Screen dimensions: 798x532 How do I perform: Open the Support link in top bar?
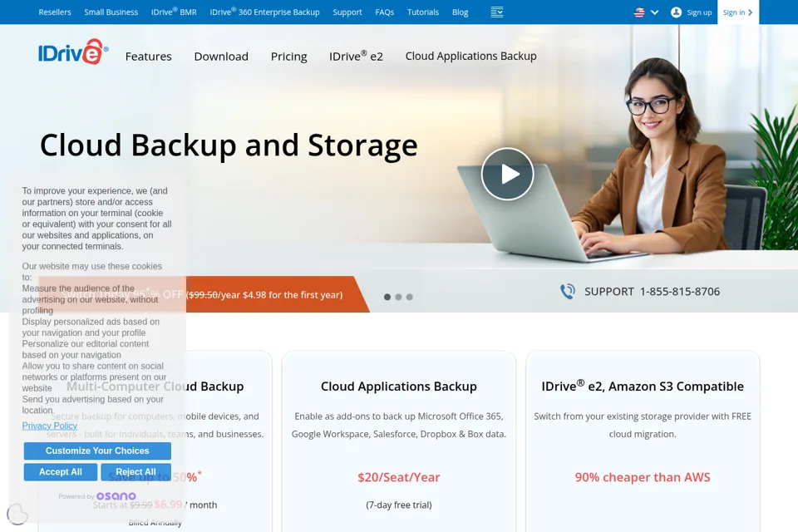(347, 12)
